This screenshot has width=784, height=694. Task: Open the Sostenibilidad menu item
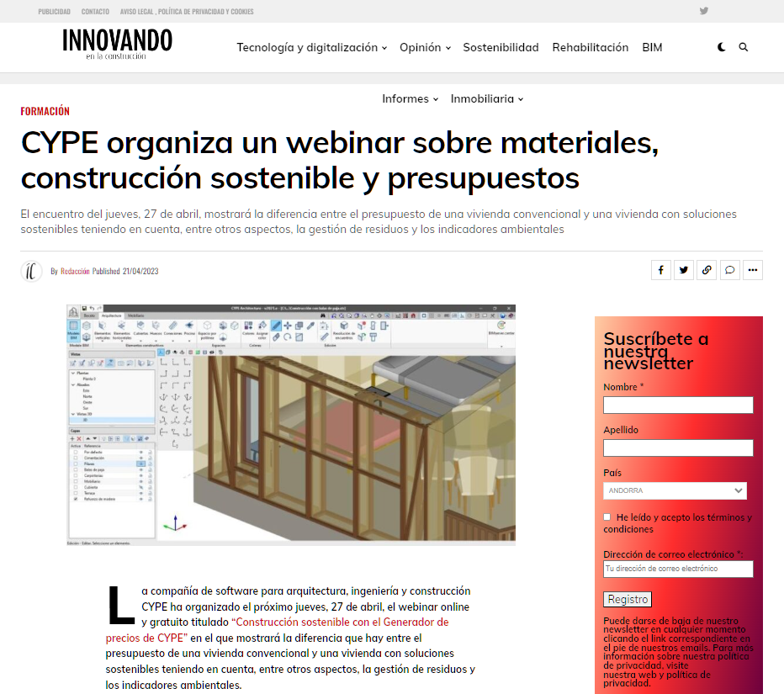point(501,47)
